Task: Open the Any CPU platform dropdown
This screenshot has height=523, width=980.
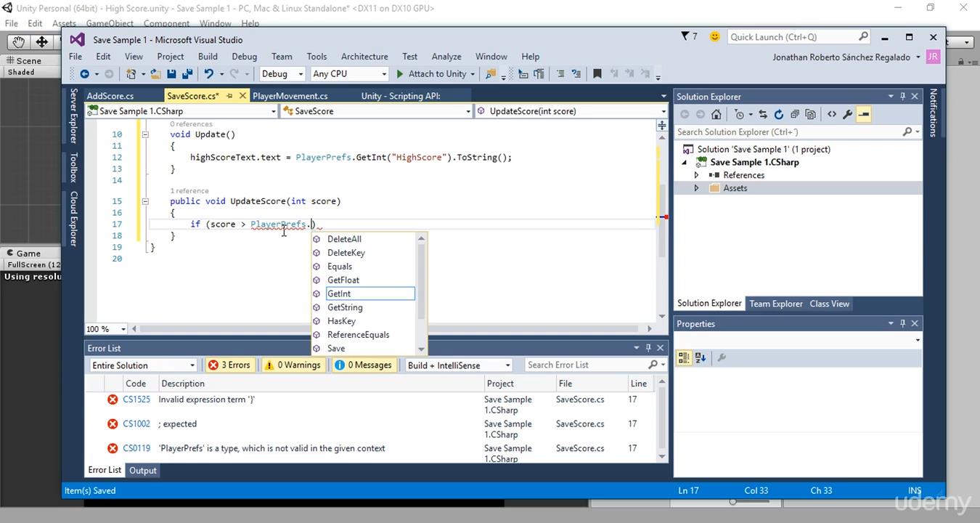Action: pyautogui.click(x=348, y=73)
